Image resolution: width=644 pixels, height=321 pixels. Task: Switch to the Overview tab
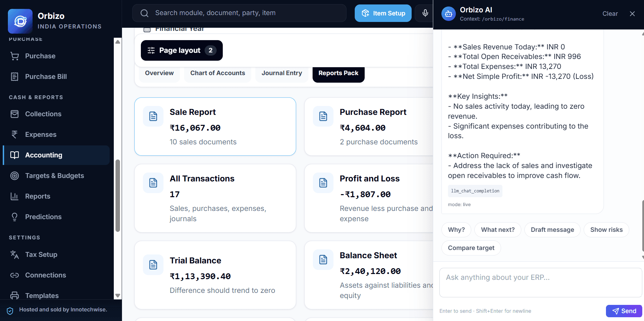point(159,73)
